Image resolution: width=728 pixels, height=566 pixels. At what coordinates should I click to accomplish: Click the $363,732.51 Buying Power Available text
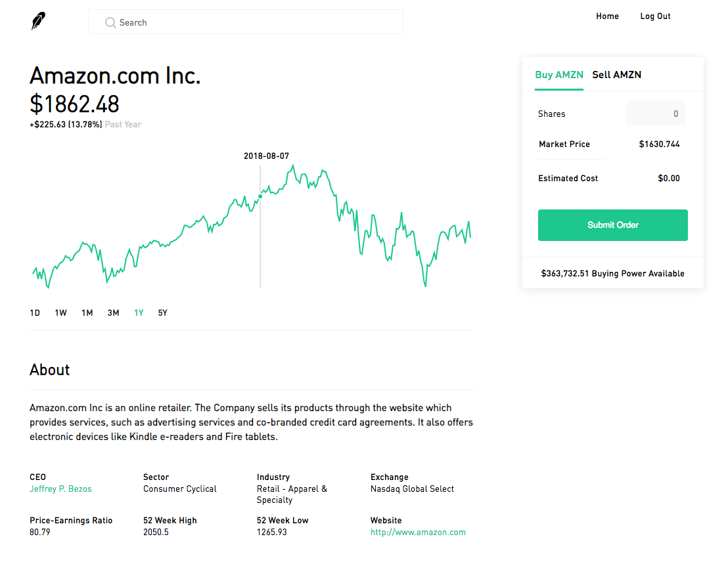[x=613, y=274]
